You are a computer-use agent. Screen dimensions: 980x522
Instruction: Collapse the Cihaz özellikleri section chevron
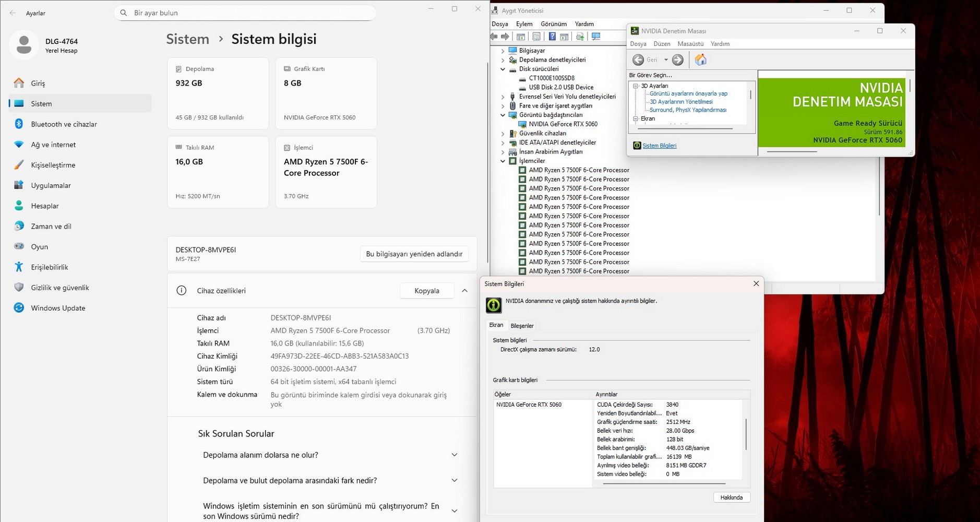(x=464, y=291)
